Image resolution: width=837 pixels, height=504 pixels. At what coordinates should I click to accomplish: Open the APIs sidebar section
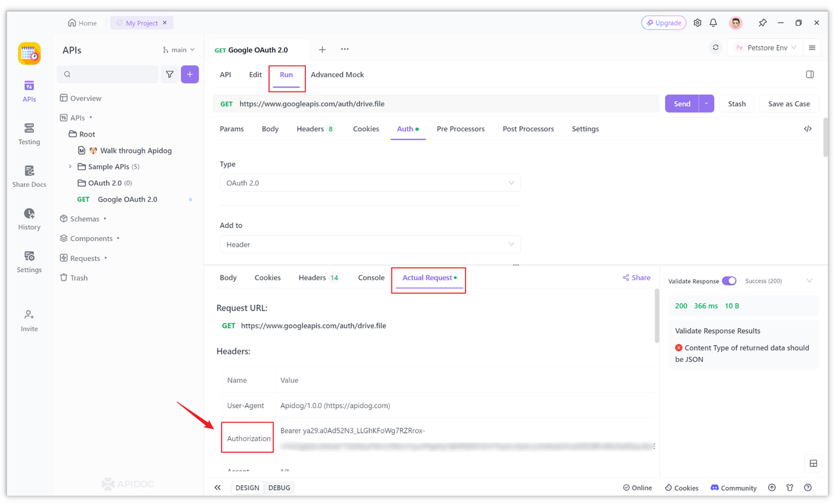tap(29, 92)
